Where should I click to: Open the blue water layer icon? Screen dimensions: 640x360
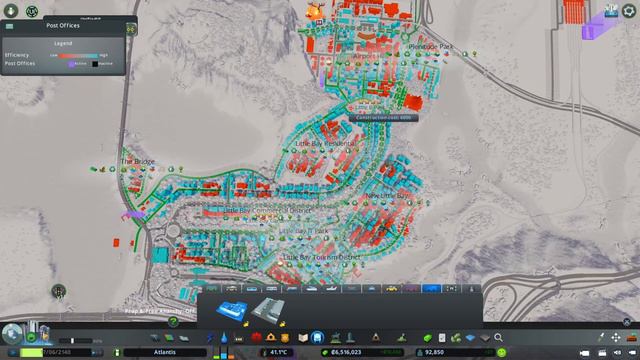coord(470,338)
